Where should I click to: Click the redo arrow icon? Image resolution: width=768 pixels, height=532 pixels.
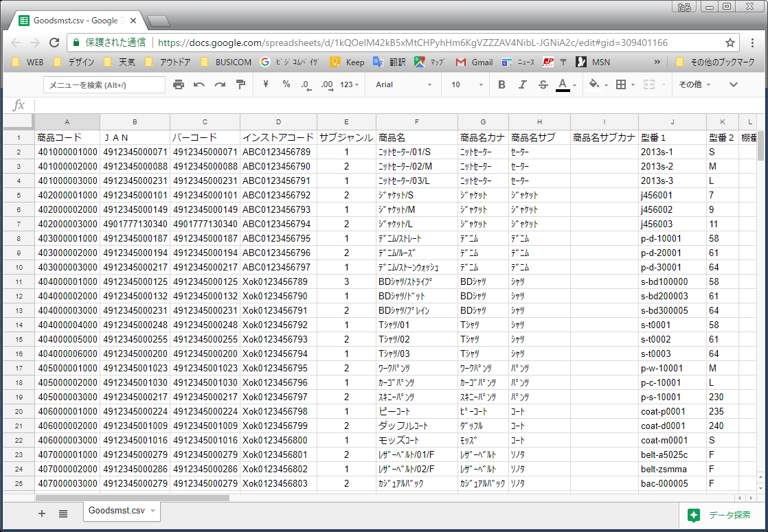[220, 84]
